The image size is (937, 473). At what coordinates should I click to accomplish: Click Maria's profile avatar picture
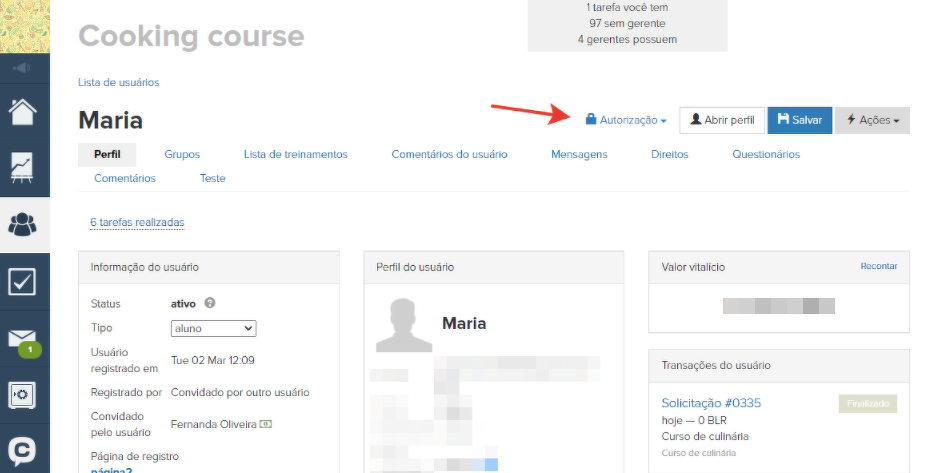pos(404,324)
